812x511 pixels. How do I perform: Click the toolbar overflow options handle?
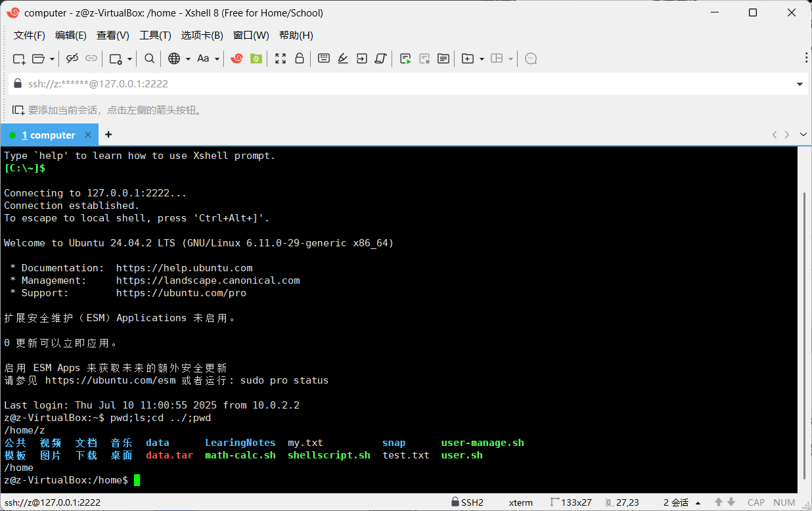806,58
